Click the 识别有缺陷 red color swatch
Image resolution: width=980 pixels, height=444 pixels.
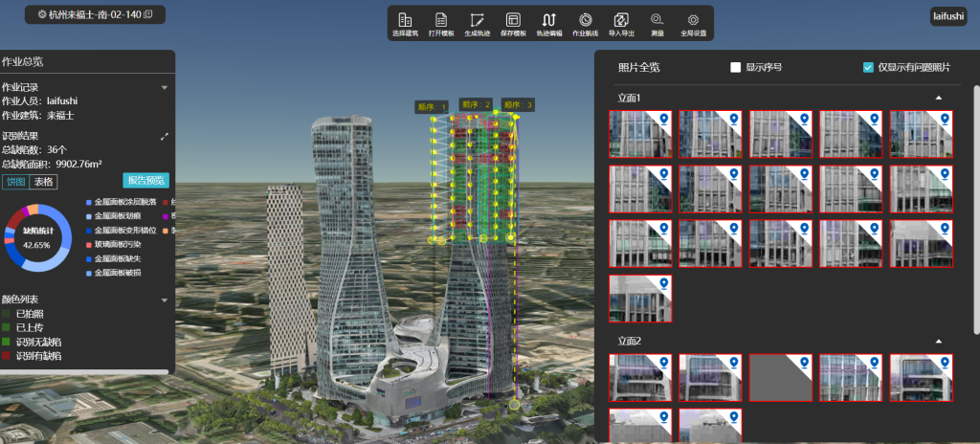pos(7,356)
